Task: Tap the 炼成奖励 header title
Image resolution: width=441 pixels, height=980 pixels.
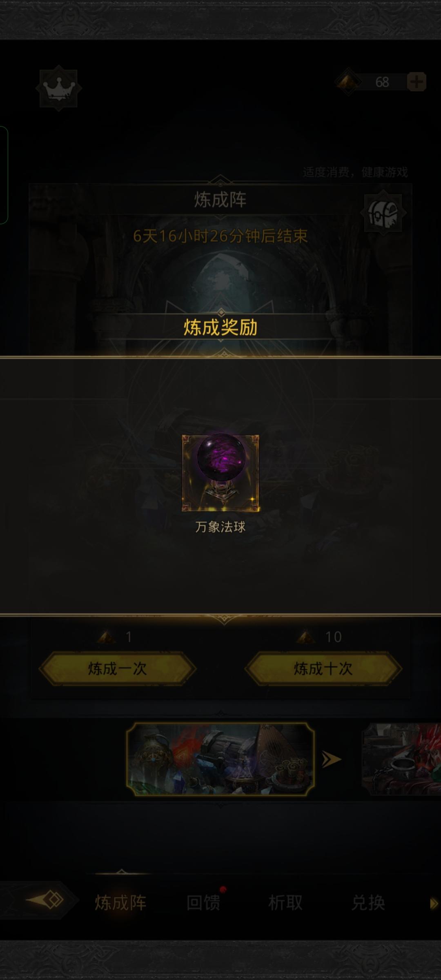Action: (220, 327)
